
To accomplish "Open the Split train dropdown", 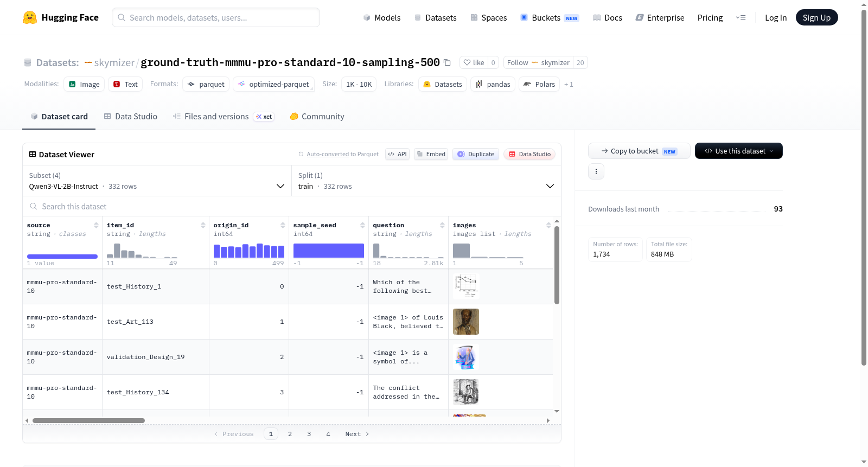I will (426, 181).
